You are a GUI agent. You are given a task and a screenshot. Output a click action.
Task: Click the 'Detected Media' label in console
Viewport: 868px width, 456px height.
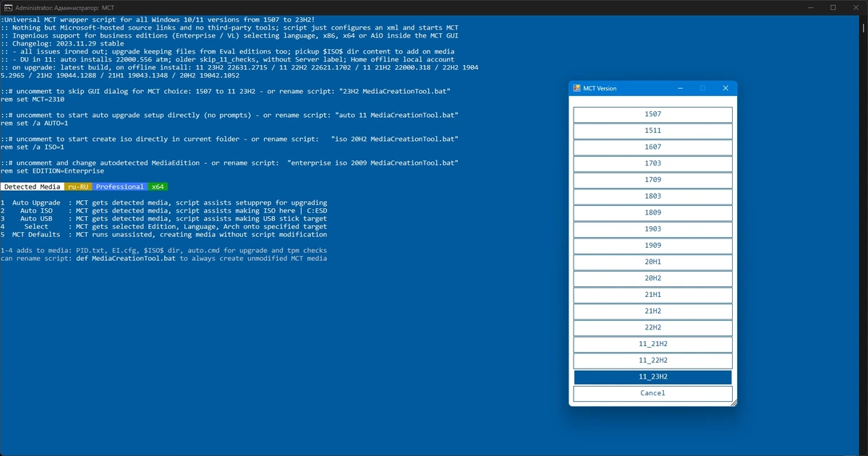[33, 186]
